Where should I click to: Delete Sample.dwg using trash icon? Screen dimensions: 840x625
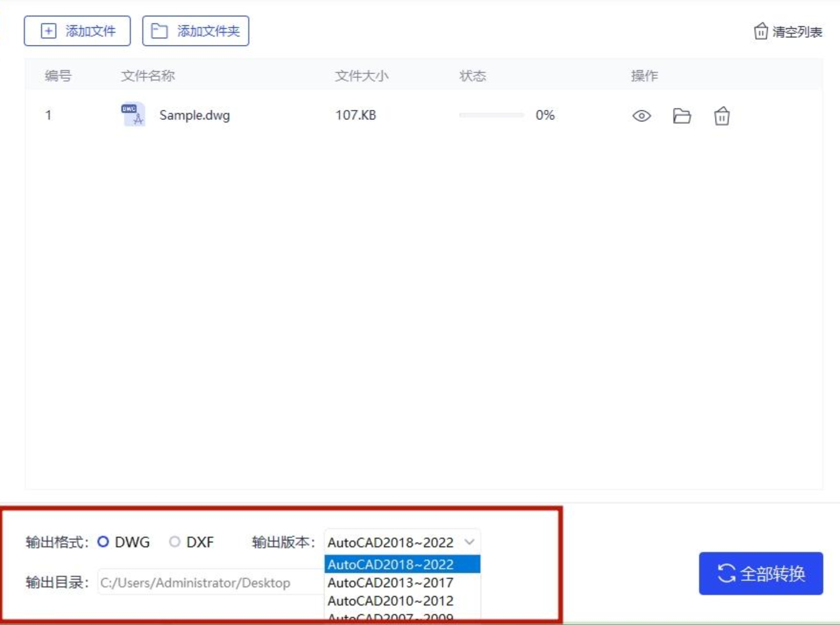click(x=722, y=116)
